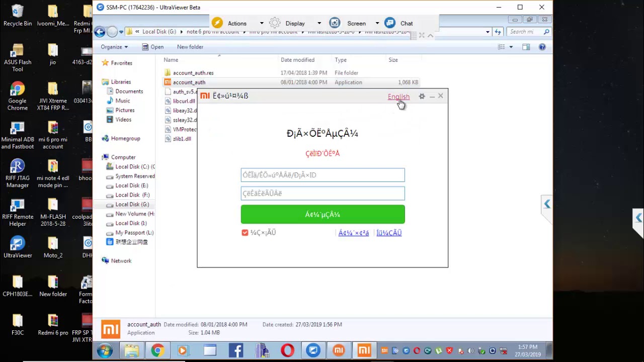Toggle the remember-me checkbox in Mi login
Screen dimensions: 644x362
pos(245,232)
